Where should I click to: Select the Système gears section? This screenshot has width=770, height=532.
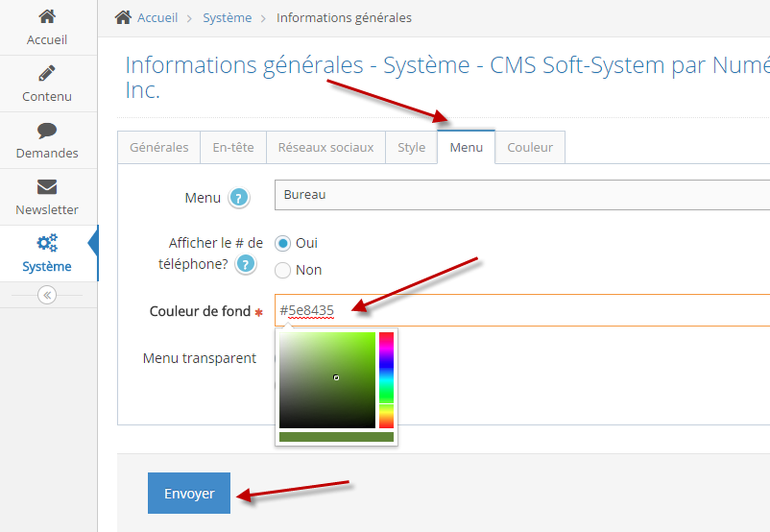[x=47, y=253]
